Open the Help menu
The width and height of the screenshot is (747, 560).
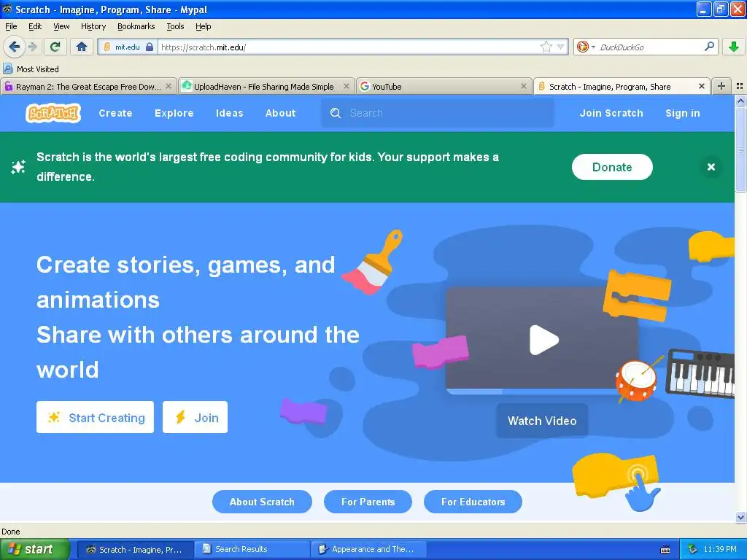pyautogui.click(x=203, y=26)
